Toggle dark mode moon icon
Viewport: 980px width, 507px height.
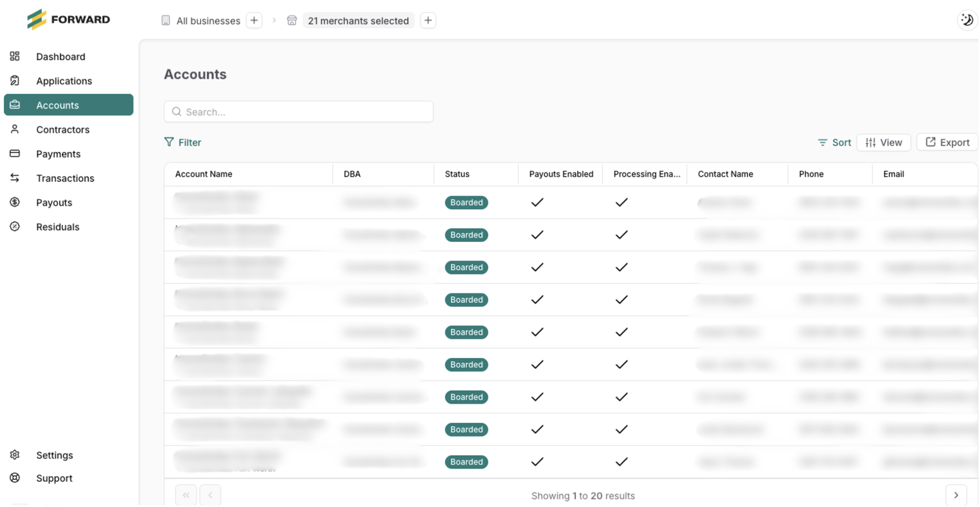[x=967, y=20]
